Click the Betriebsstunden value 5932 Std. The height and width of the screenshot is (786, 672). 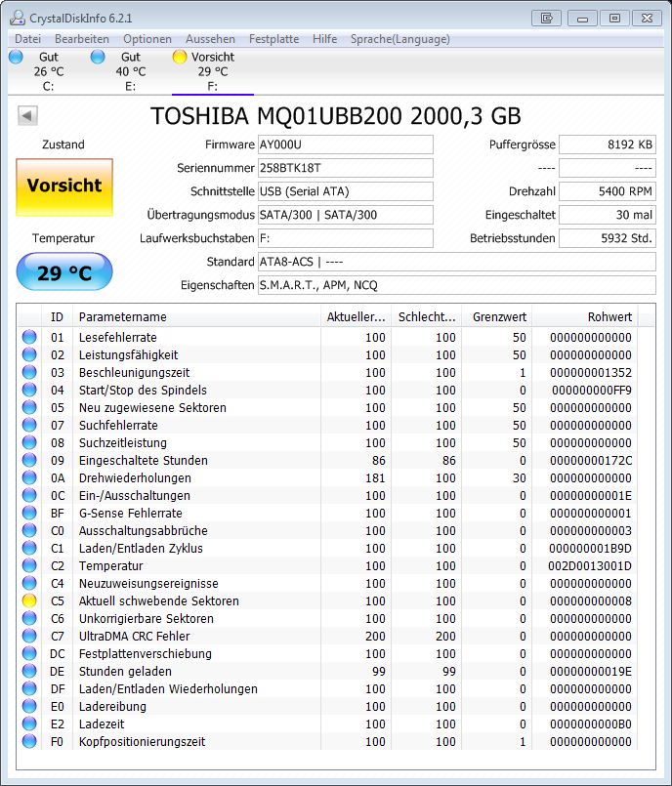(608, 238)
